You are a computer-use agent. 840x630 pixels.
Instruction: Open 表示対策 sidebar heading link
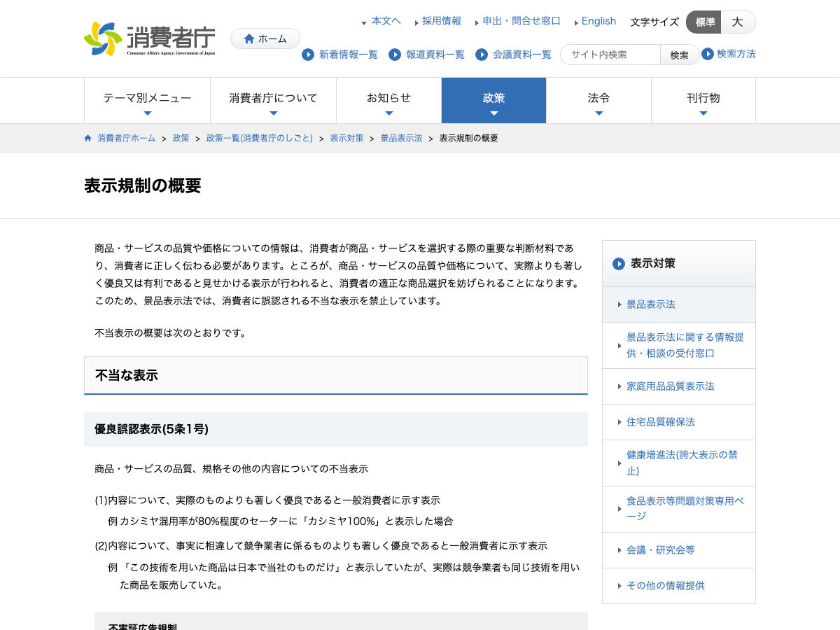tap(653, 264)
